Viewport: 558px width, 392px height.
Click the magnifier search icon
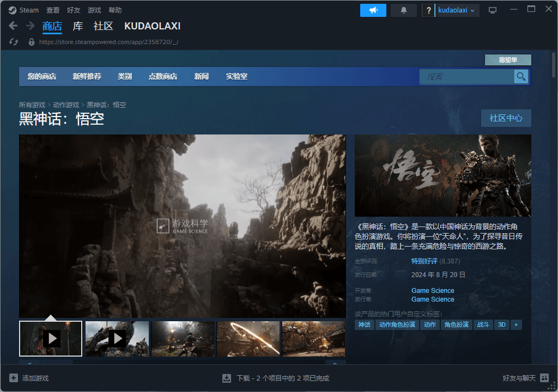[x=521, y=77]
